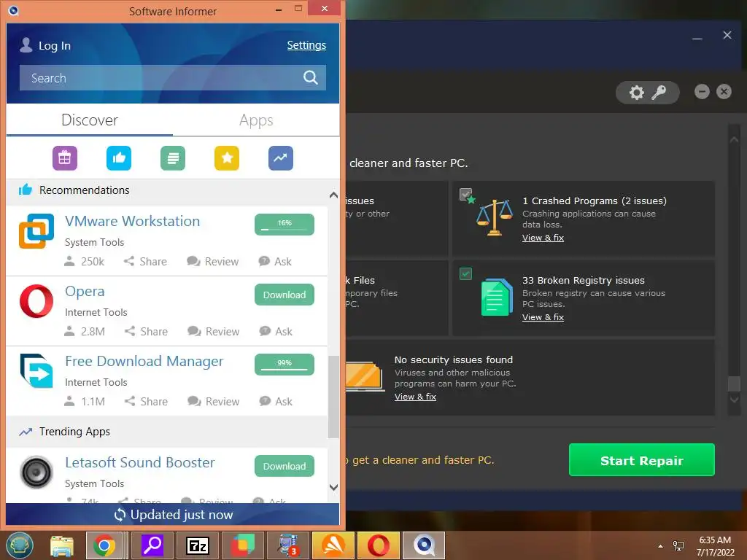
Task: Click View & fix under Crashed Programs
Action: tap(543, 238)
